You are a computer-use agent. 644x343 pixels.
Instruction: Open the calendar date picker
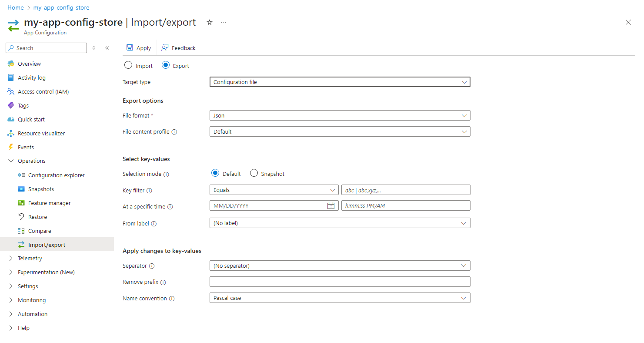331,205
